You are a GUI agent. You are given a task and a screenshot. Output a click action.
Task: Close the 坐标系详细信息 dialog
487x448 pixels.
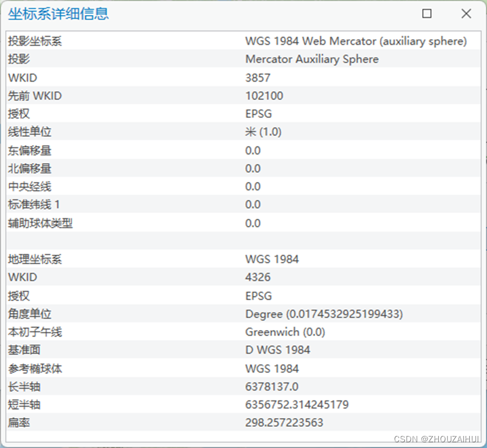pos(466,14)
